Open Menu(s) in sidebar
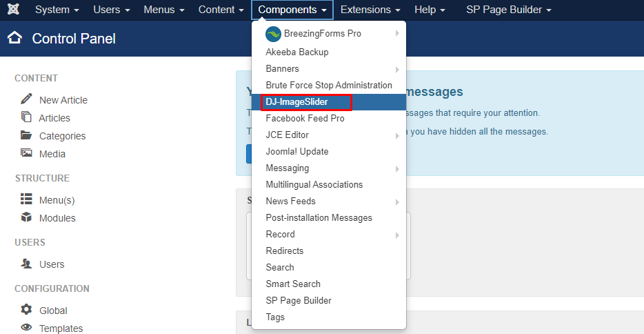Viewport: 644px width, 334px height. coord(57,201)
